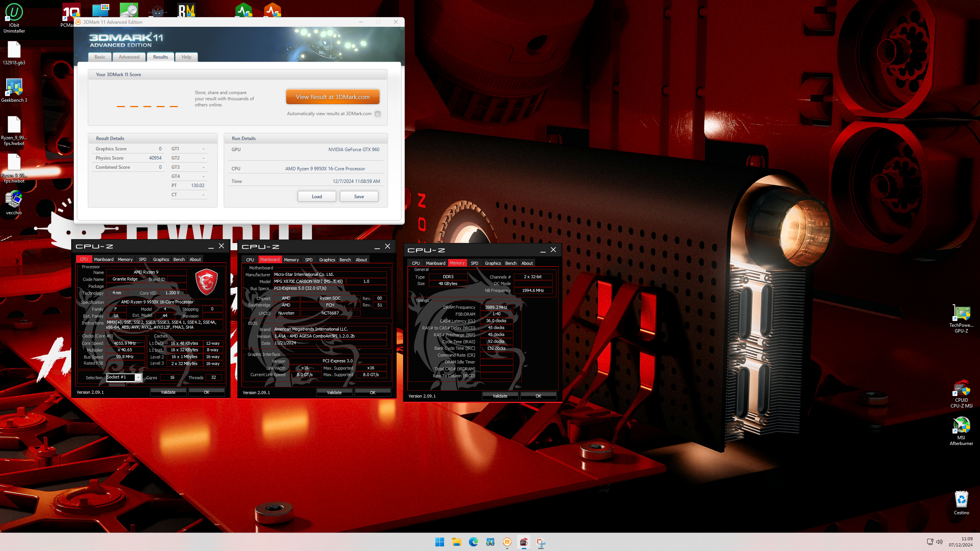The height and width of the screenshot is (551, 980).
Task: Open Bench tab in the right CPU-Z window
Action: pyautogui.click(x=511, y=263)
